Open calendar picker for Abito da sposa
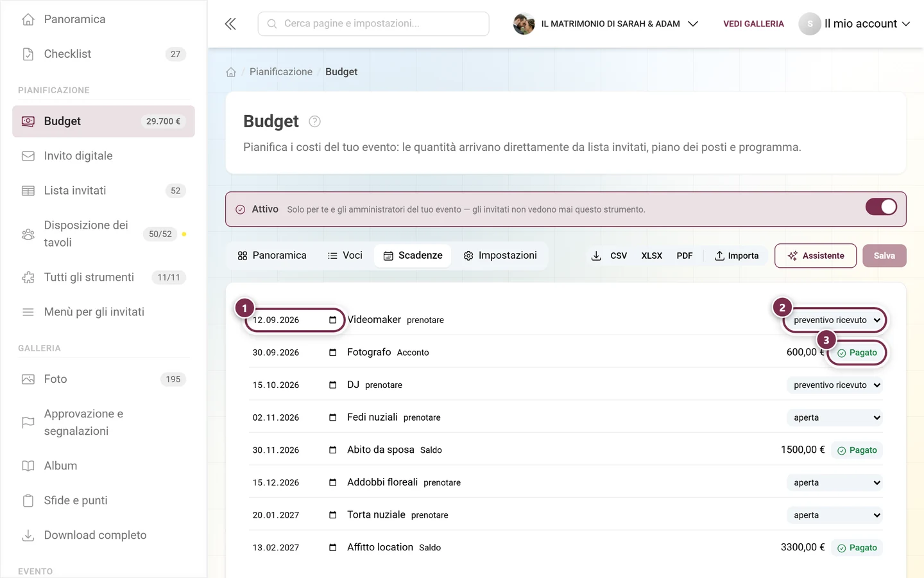Screen dimensions: 924x578 332,450
